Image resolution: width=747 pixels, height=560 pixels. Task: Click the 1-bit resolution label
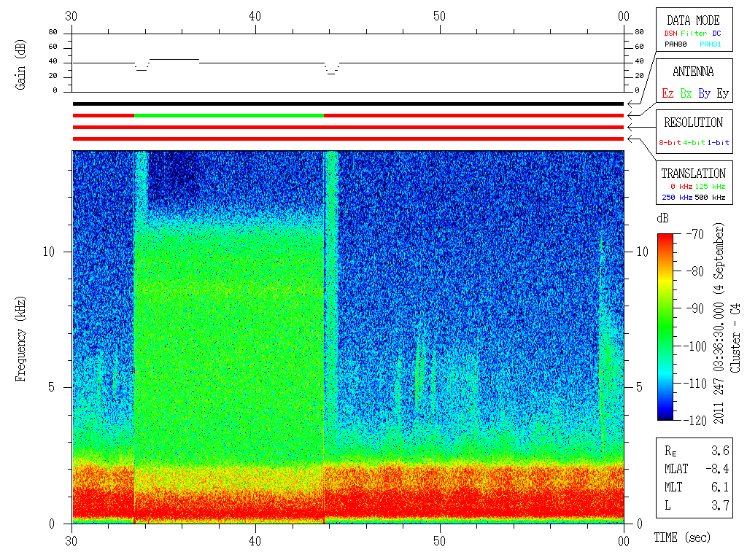pos(718,142)
